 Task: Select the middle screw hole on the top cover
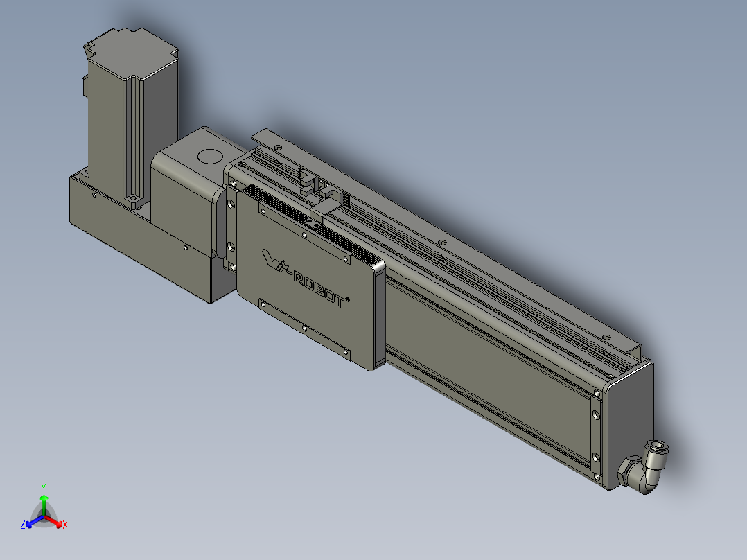coord(442,242)
